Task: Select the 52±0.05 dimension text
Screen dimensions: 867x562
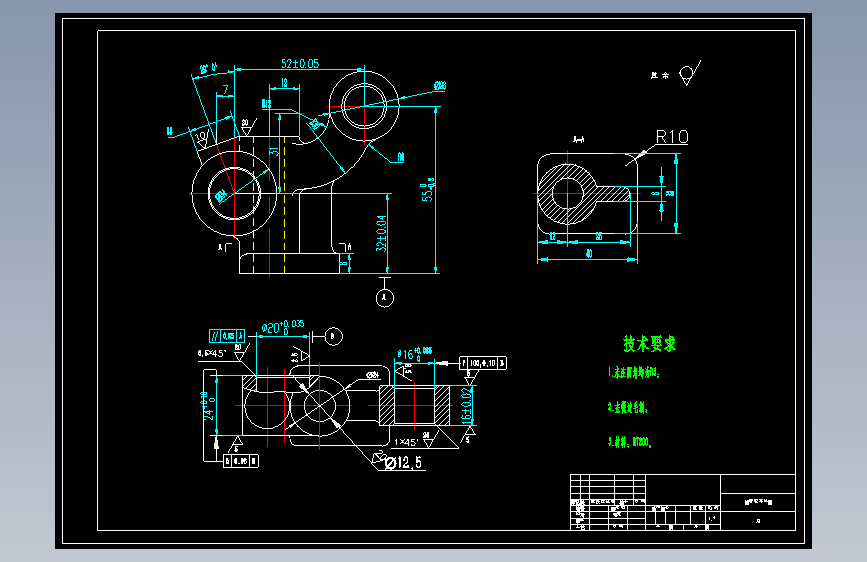Action: [x=300, y=64]
